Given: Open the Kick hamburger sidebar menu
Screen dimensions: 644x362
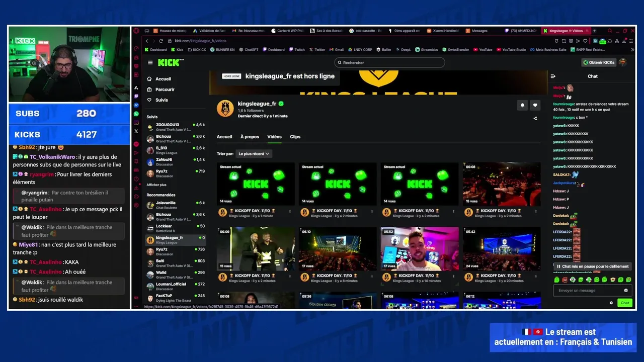Looking at the screenshot, I should [150, 62].
